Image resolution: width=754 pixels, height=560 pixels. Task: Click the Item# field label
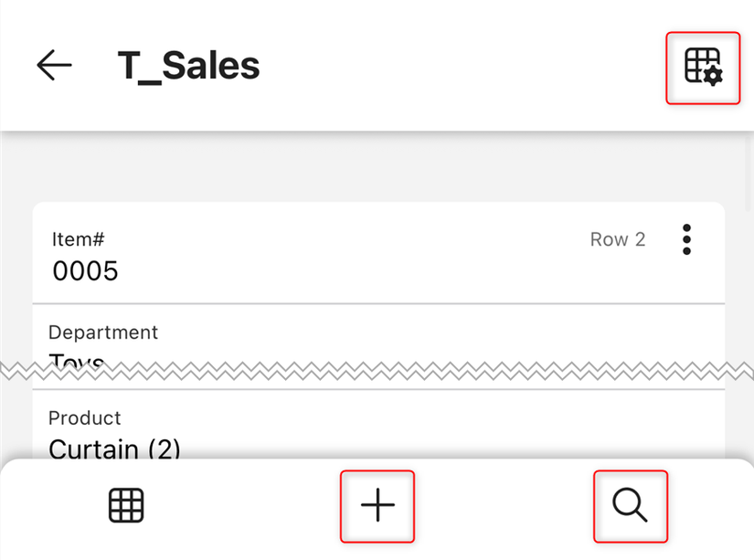pos(78,238)
